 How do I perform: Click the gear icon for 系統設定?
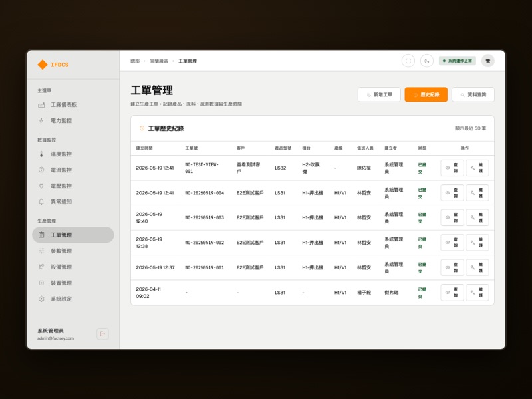pyautogui.click(x=41, y=299)
